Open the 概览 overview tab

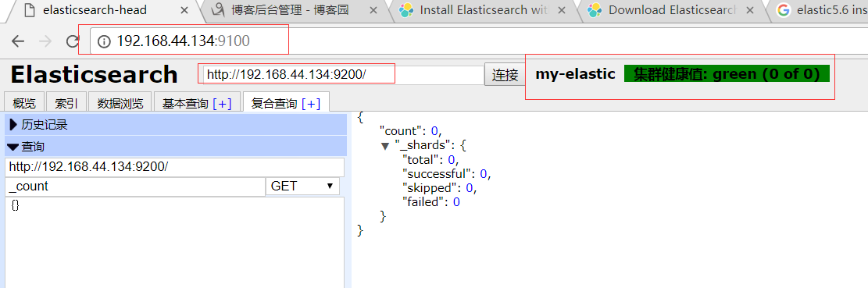[x=24, y=103]
